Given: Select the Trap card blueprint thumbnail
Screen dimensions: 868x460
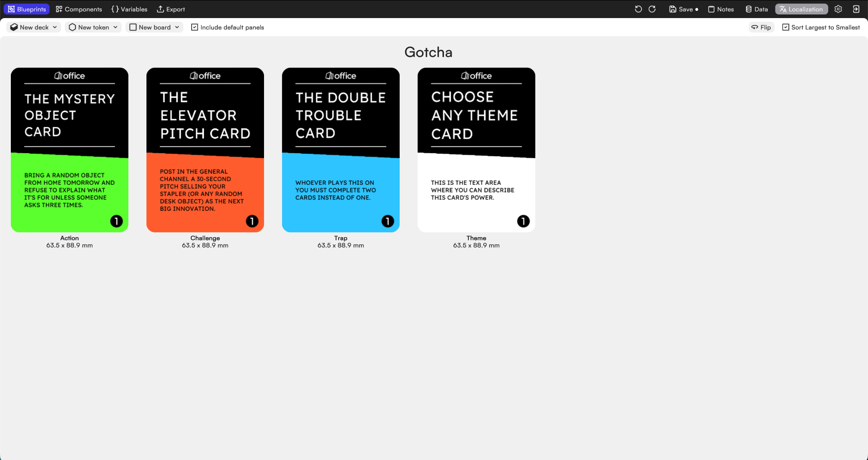Looking at the screenshot, I should click(341, 150).
